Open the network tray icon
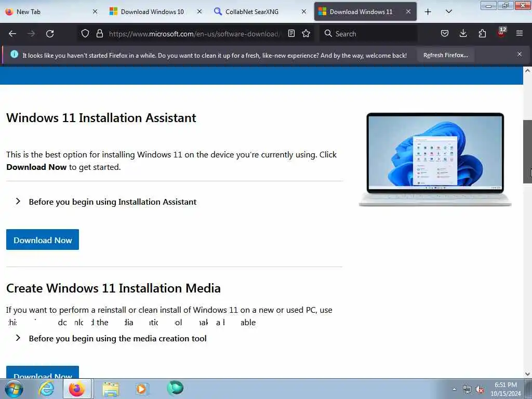The height and width of the screenshot is (399, 532). (467, 390)
